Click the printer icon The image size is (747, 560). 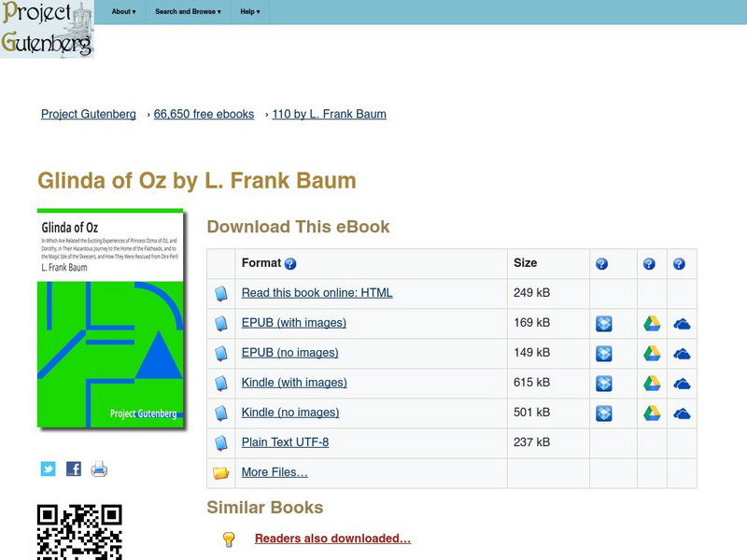99,469
